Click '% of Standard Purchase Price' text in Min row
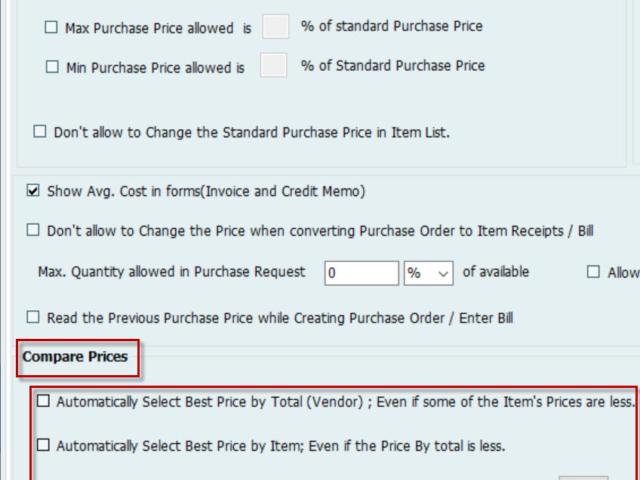640x480 pixels. pyautogui.click(x=393, y=66)
